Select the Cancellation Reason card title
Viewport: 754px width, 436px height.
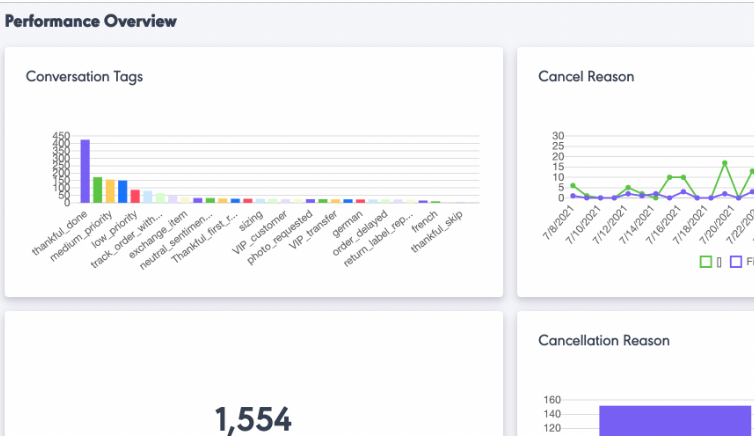[603, 340]
